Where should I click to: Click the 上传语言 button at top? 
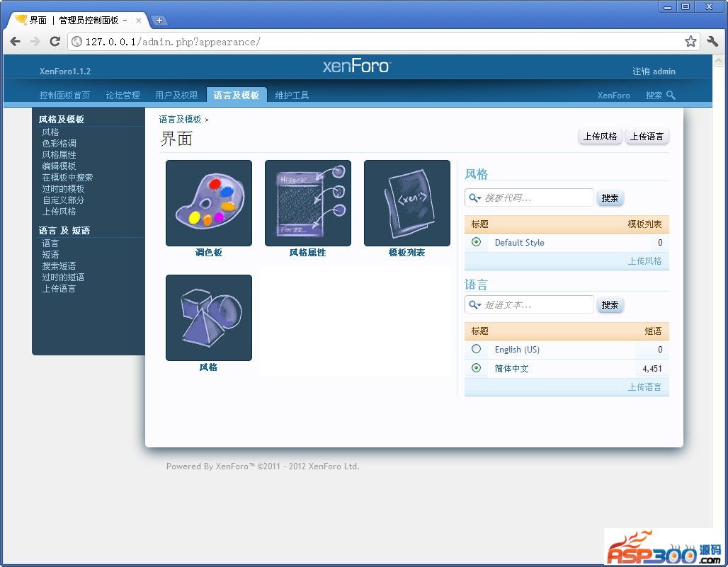coord(647,137)
